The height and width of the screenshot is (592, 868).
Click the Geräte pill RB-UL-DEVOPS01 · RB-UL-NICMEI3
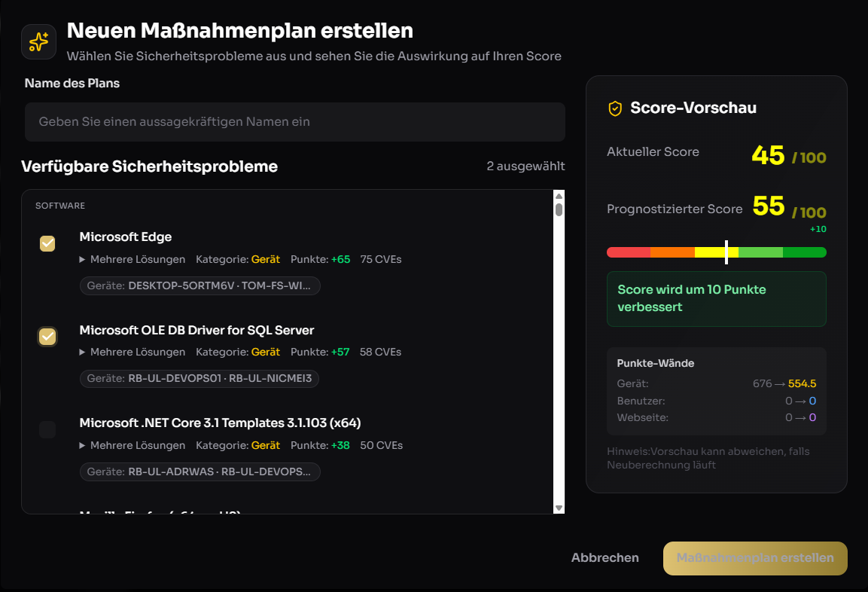pos(199,378)
